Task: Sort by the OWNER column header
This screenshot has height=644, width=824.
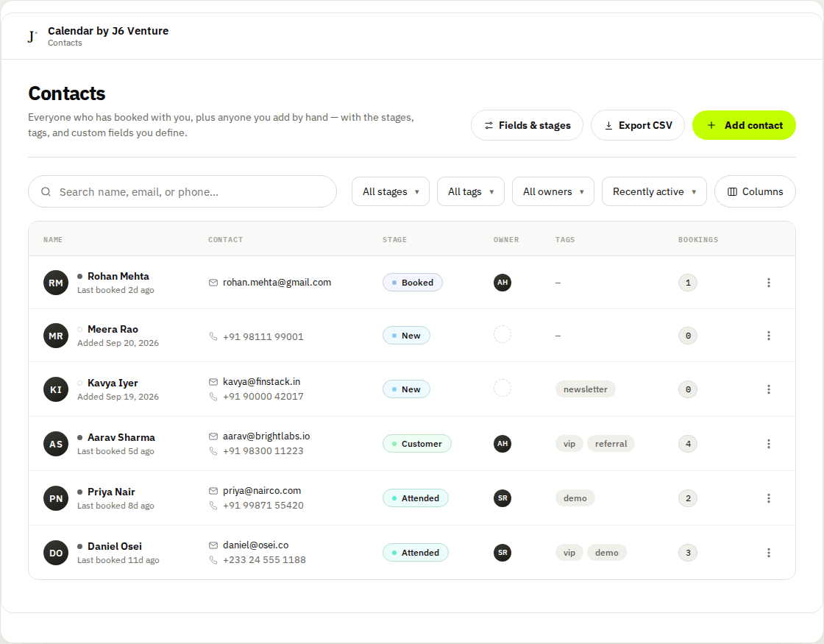Action: coord(506,240)
